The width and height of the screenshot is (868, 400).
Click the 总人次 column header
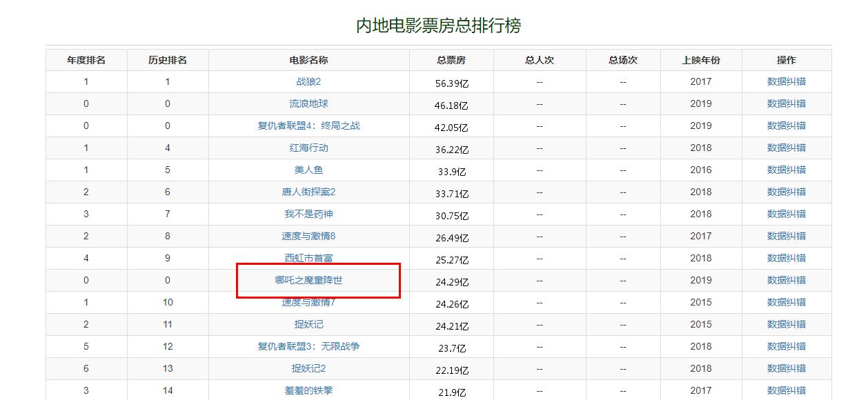click(x=540, y=60)
